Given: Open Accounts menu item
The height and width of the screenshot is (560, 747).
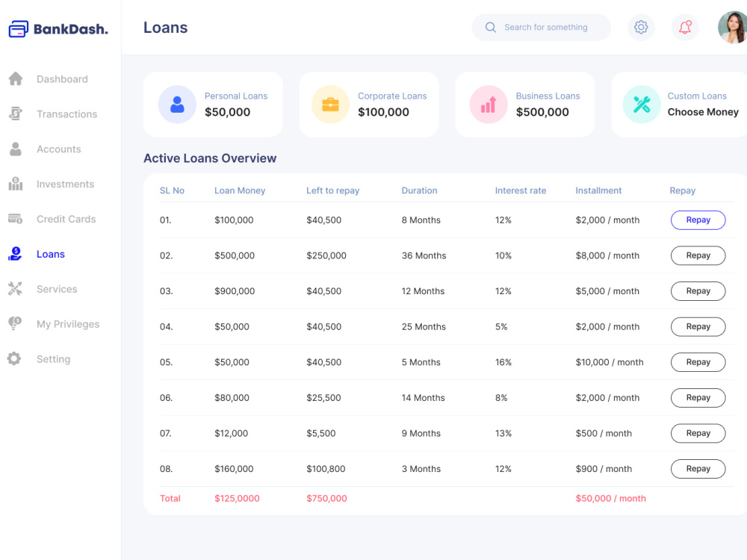Looking at the screenshot, I should 58,149.
